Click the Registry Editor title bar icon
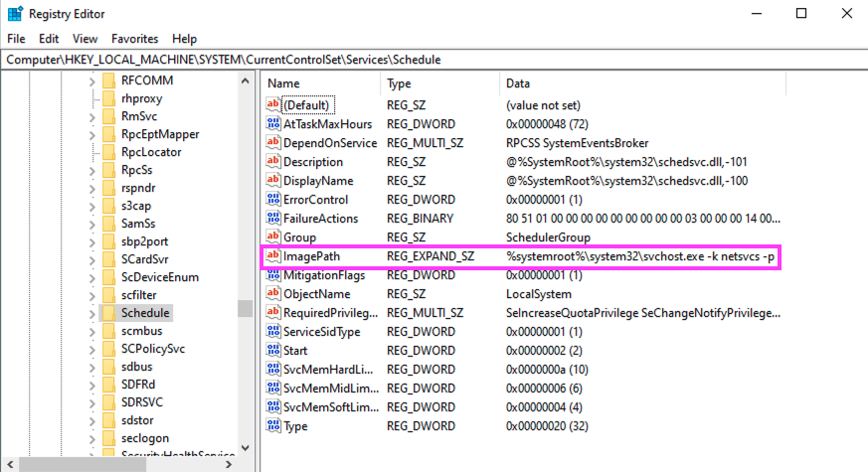Viewport: 868px width, 472px height. coord(15,13)
